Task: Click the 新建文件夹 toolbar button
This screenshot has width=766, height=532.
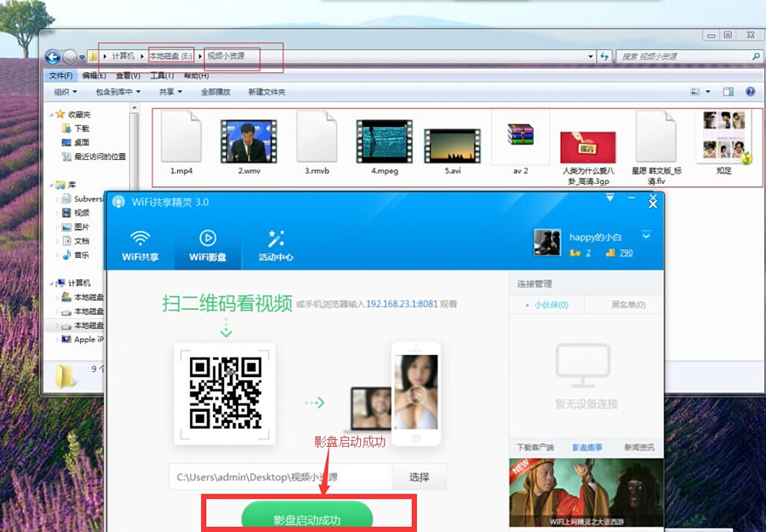Action: (x=266, y=92)
